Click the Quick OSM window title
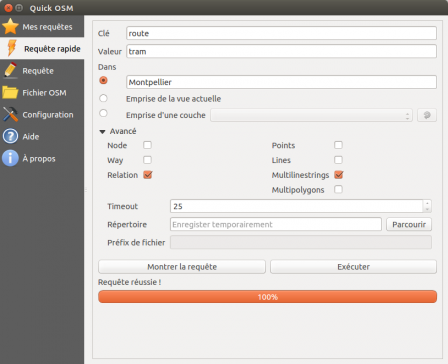Image resolution: width=448 pixels, height=364 pixels. tap(51, 8)
